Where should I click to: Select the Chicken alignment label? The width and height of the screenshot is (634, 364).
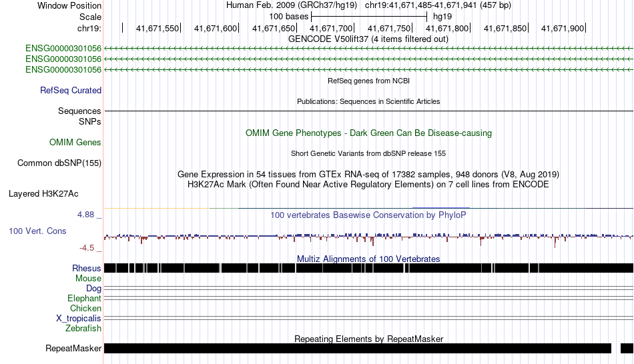click(85, 308)
